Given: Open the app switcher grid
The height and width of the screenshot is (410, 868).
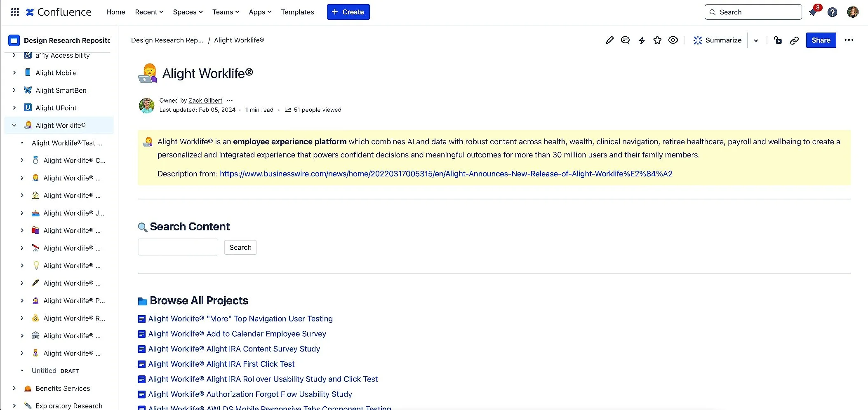Looking at the screenshot, I should (x=15, y=12).
